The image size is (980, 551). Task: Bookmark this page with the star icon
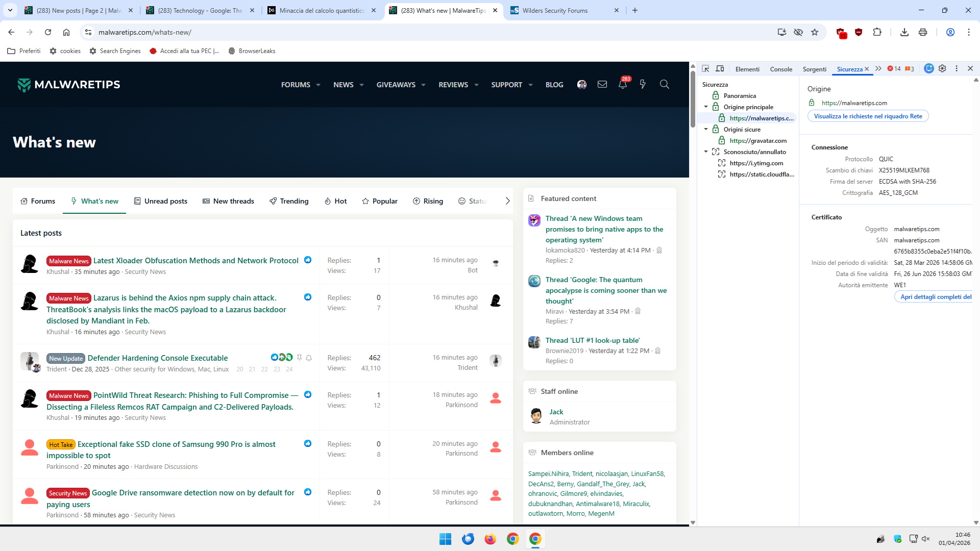[x=815, y=32]
